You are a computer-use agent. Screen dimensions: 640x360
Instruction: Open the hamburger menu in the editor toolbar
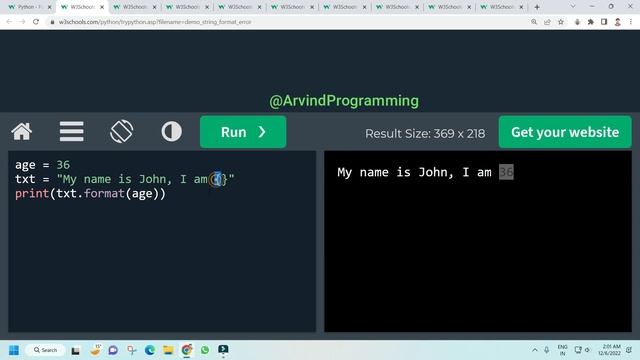(x=71, y=132)
